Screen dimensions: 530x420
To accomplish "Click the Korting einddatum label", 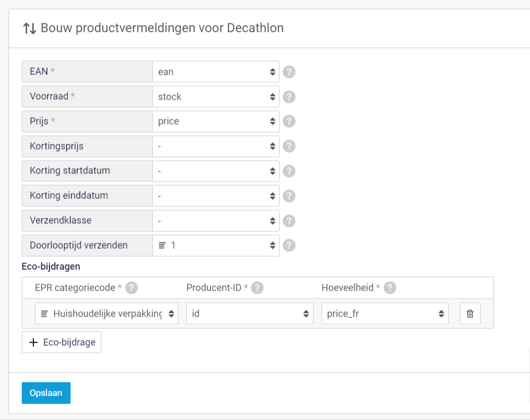I will coord(69,196).
